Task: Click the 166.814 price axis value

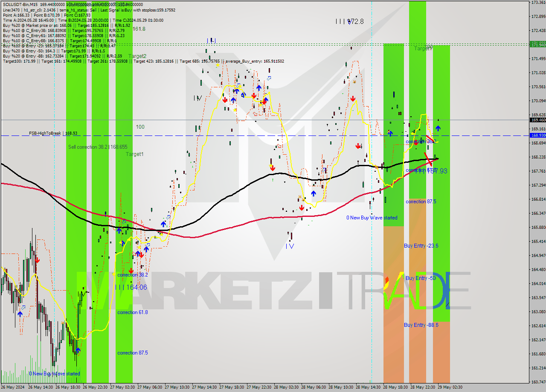Action: coord(538,199)
